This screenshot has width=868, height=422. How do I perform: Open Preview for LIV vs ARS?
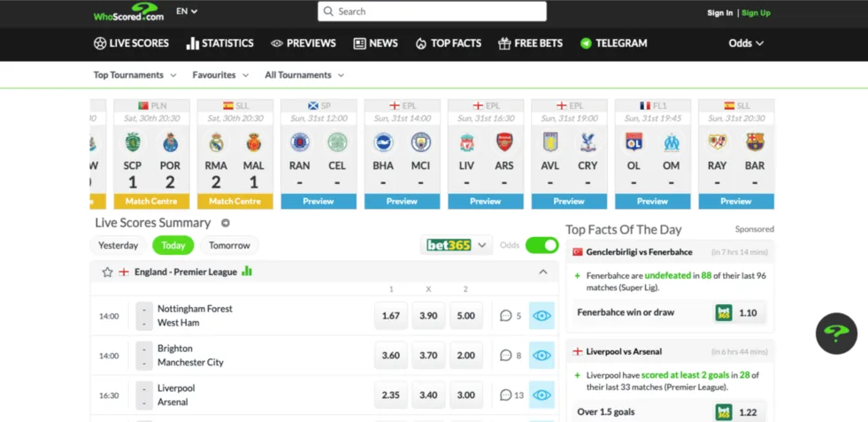click(x=486, y=202)
